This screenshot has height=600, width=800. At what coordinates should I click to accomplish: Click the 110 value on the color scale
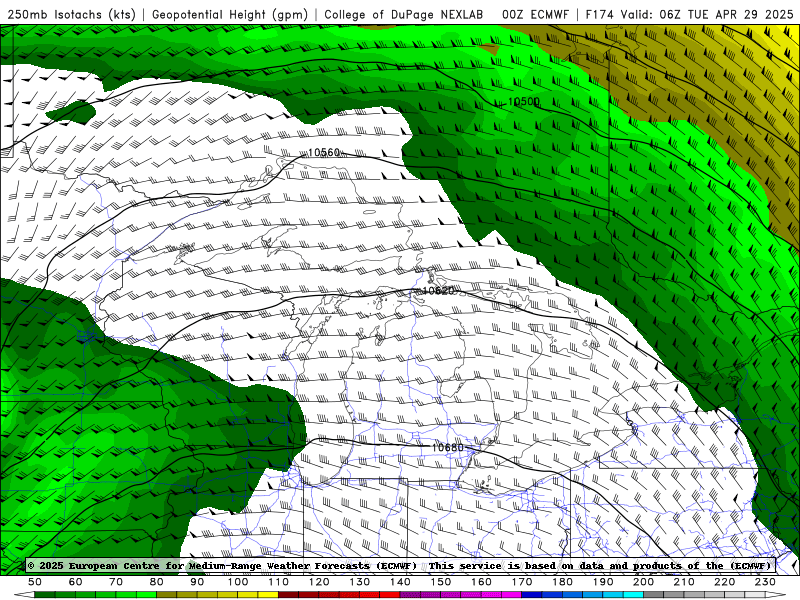click(x=279, y=582)
